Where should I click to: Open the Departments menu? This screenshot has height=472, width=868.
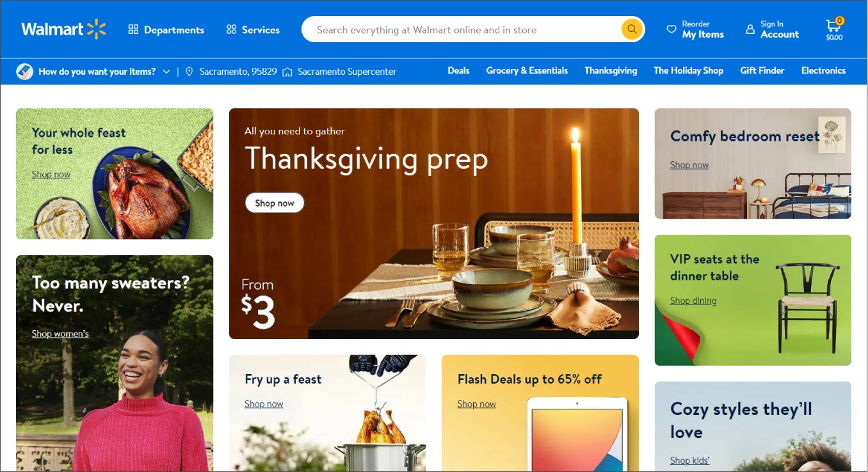tap(166, 29)
